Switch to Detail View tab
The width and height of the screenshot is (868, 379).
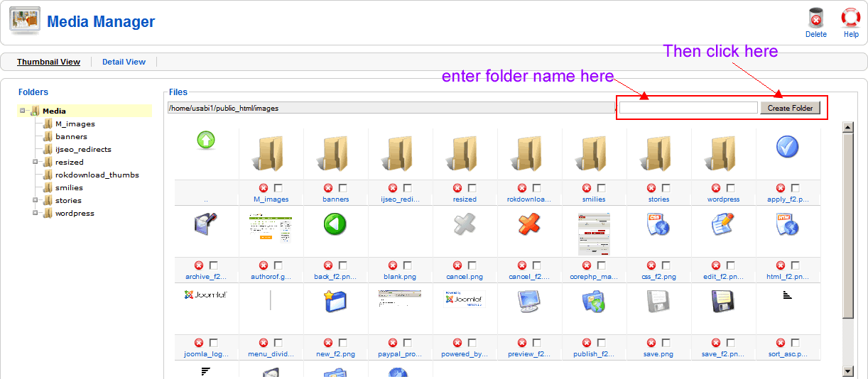click(x=124, y=62)
